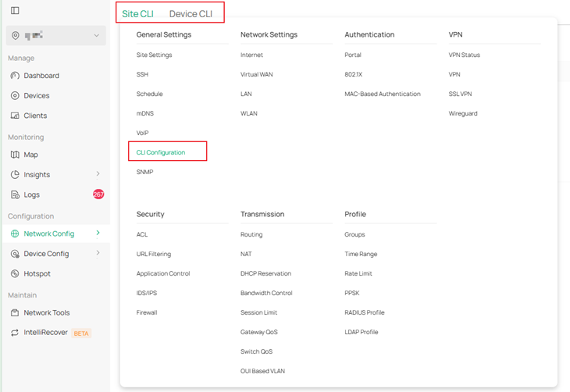Click the Insights pie chart icon
This screenshot has height=392, width=570.
coord(15,175)
